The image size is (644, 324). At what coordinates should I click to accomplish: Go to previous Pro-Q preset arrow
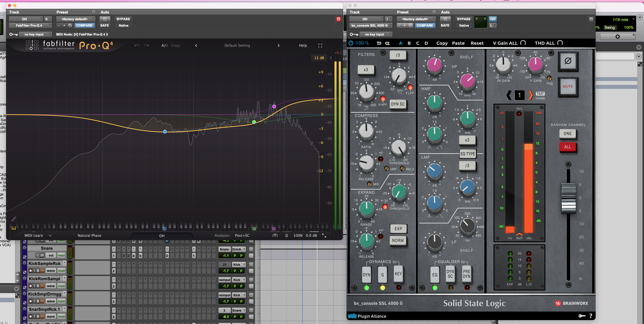(196, 45)
